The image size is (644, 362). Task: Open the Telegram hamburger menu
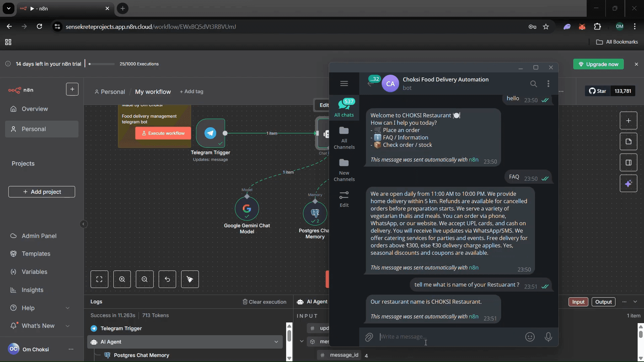point(344,83)
